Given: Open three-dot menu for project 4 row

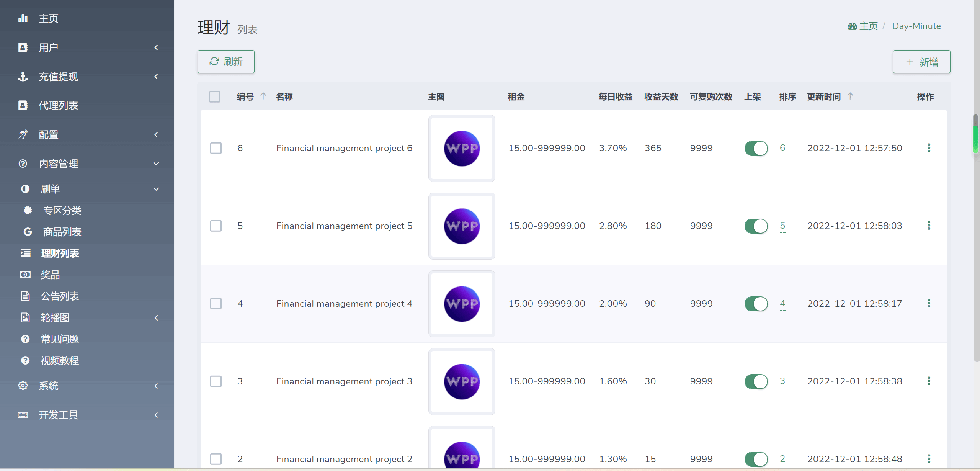Looking at the screenshot, I should pyautogui.click(x=929, y=303).
